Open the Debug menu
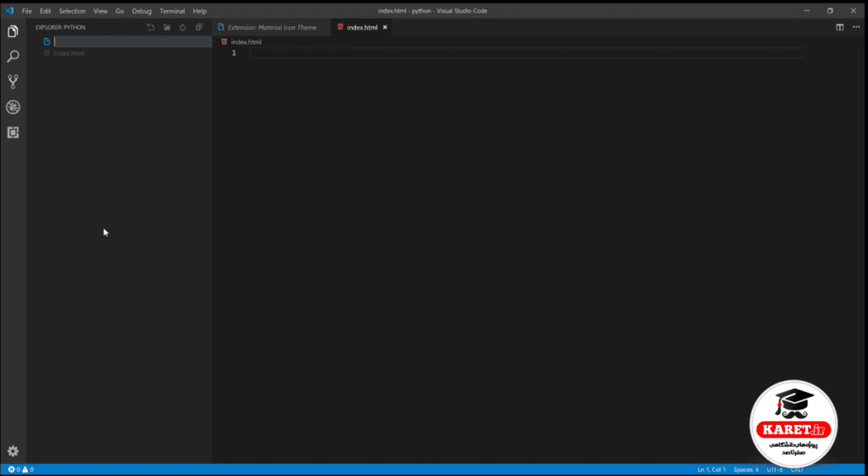The height and width of the screenshot is (476, 868). coord(142,11)
